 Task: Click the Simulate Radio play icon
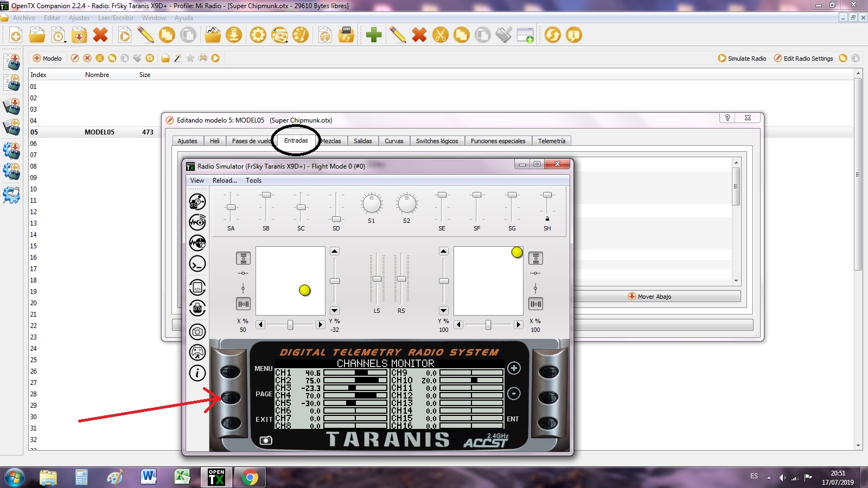coord(722,58)
